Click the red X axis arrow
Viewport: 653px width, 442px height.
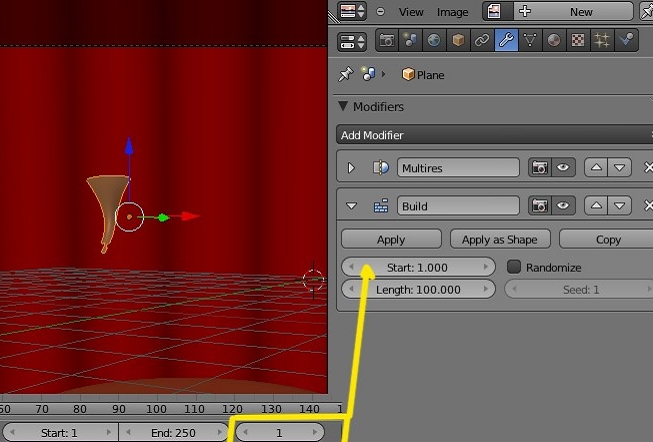tap(190, 216)
